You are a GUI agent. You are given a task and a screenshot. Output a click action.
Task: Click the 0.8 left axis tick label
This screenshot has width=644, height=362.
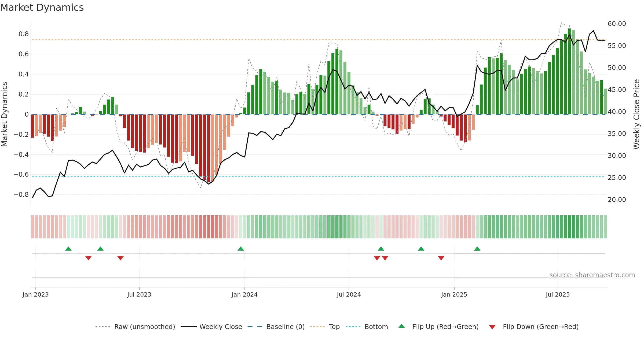tap(24, 34)
